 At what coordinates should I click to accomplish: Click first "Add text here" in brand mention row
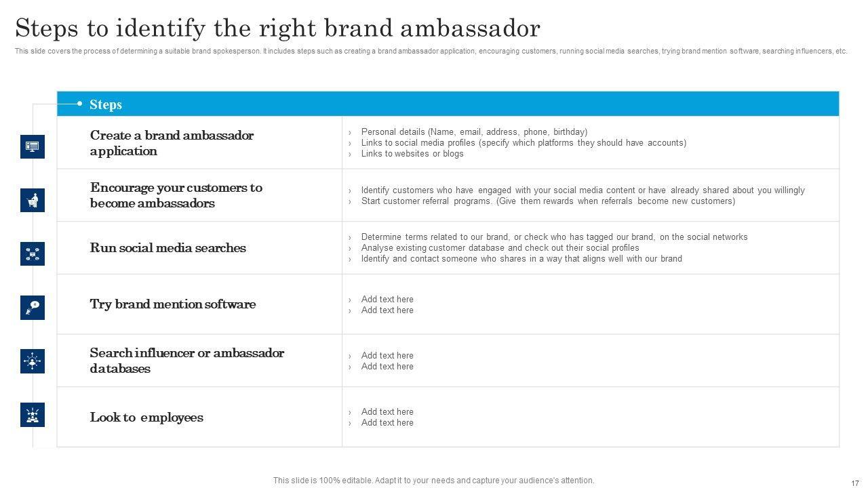point(387,300)
